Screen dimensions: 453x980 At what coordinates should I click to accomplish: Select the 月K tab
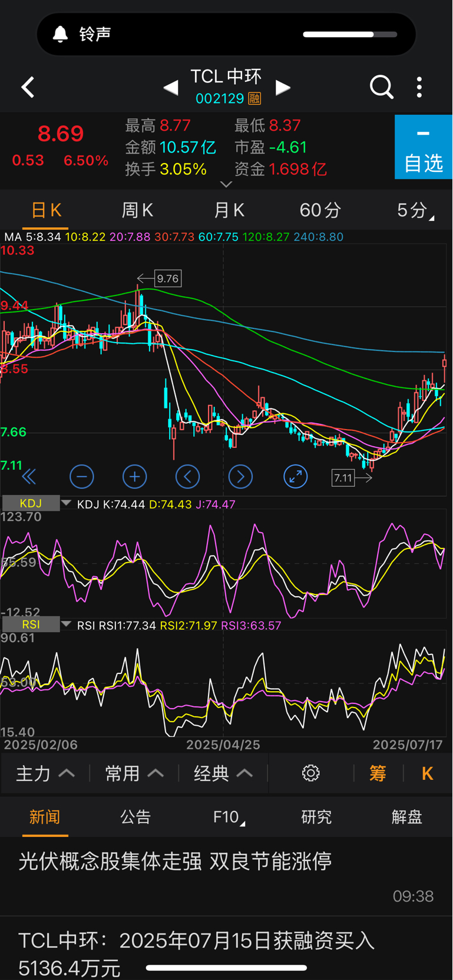pos(229,210)
